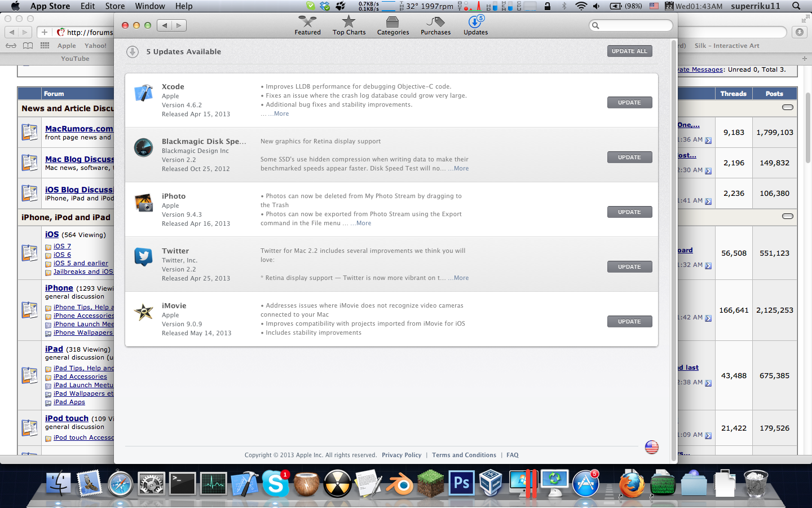The image size is (812, 508).
Task: Update iPhoto
Action: [x=629, y=212]
